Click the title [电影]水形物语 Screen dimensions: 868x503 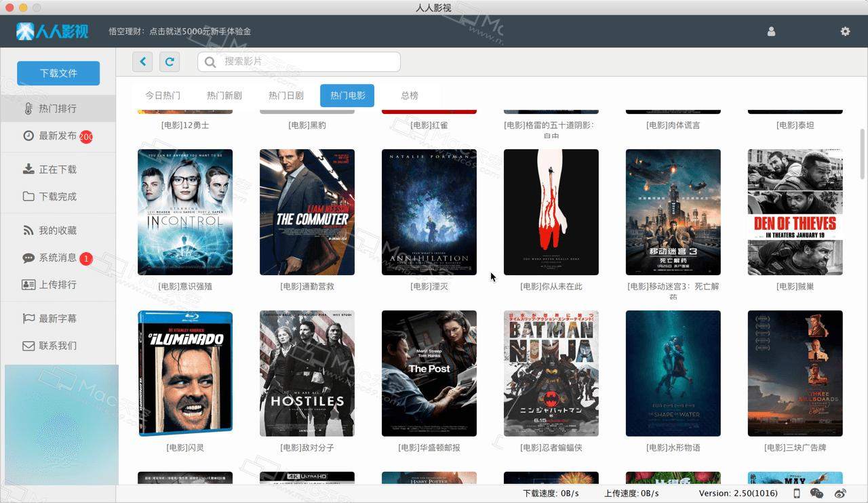coord(673,448)
